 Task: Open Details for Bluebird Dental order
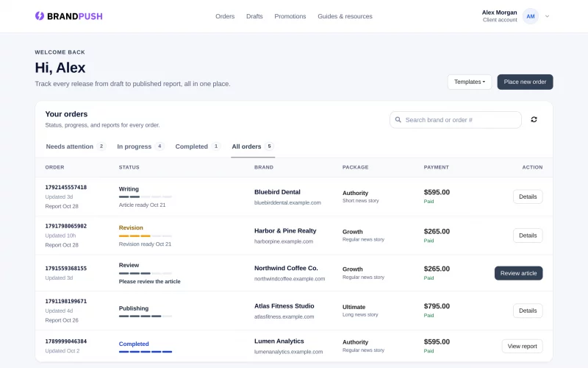tap(528, 197)
